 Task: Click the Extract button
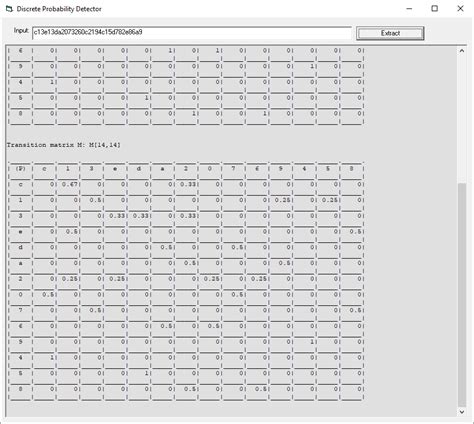pos(390,33)
